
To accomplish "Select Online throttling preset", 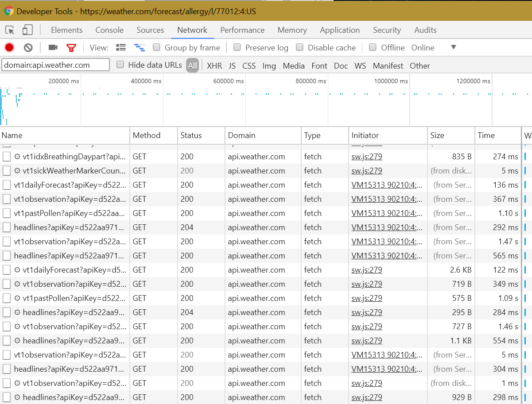I will 423,48.
